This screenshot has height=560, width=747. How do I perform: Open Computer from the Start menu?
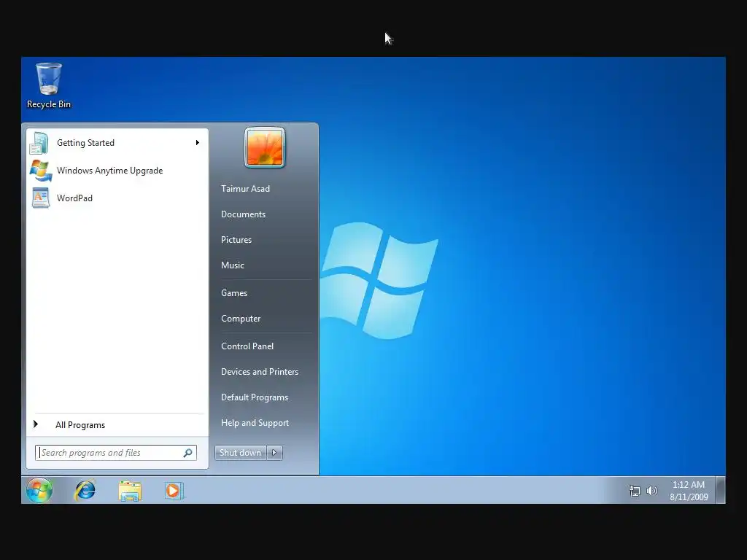[241, 319]
